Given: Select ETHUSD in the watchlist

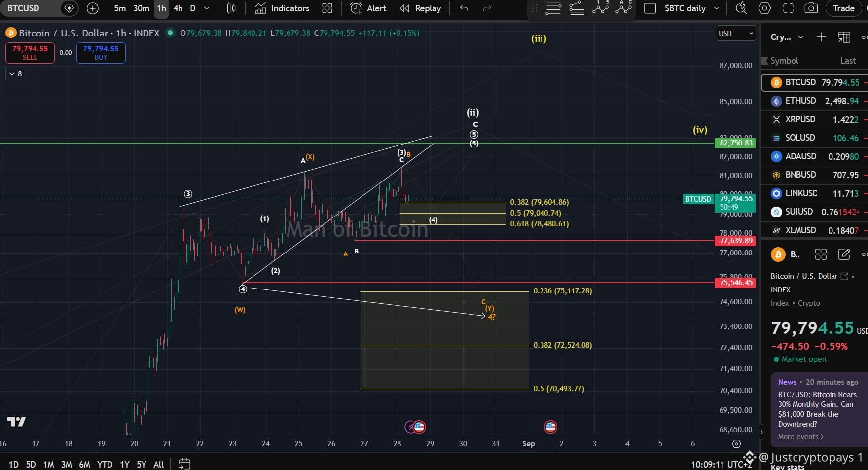Looking at the screenshot, I should point(815,101).
